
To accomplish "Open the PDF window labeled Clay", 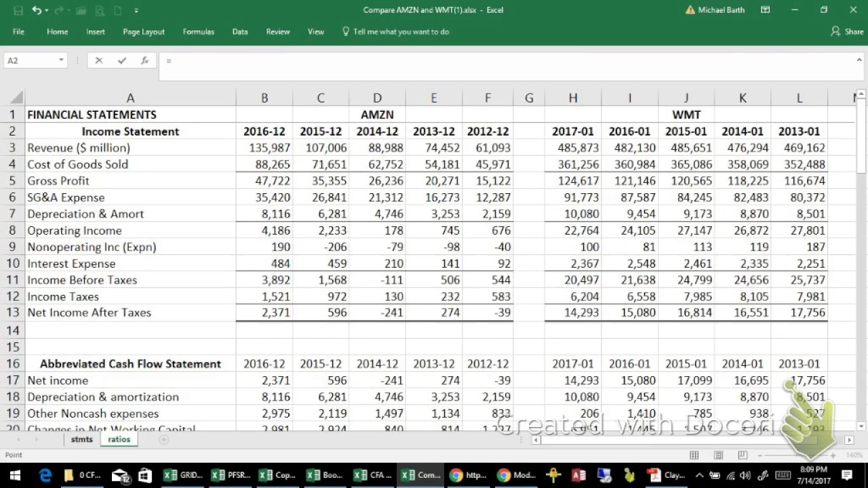I will click(665, 475).
